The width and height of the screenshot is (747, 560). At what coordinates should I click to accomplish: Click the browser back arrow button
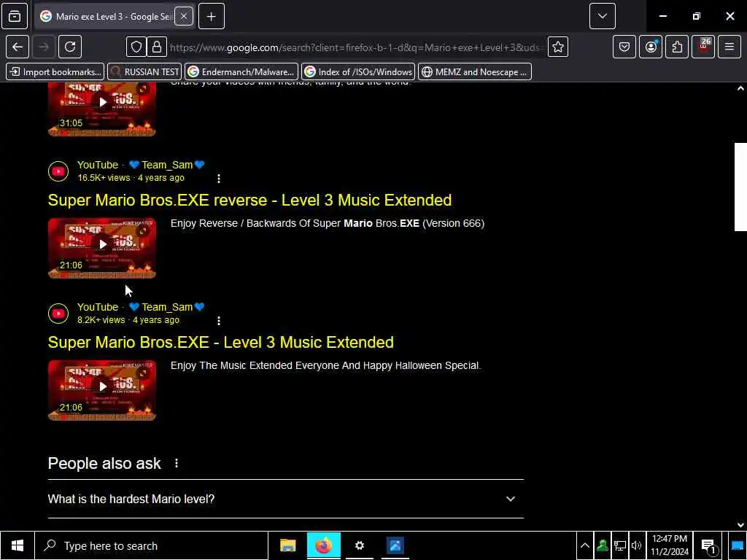tap(18, 47)
